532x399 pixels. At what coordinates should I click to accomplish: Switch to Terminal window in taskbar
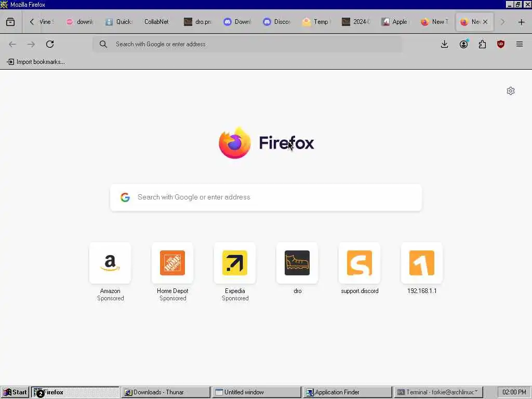[x=438, y=392]
